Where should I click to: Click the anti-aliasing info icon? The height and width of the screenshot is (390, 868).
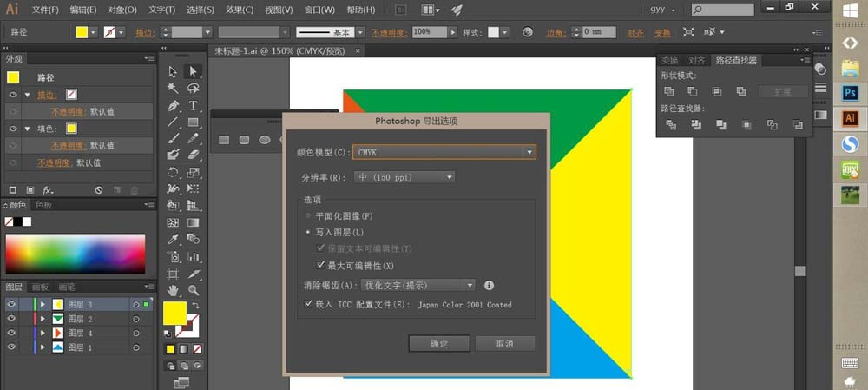[489, 285]
